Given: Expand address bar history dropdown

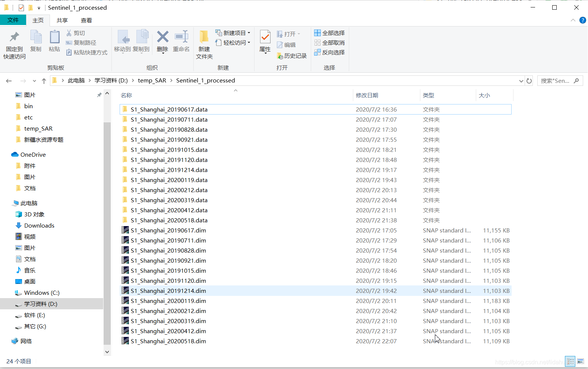Looking at the screenshot, I should [521, 81].
